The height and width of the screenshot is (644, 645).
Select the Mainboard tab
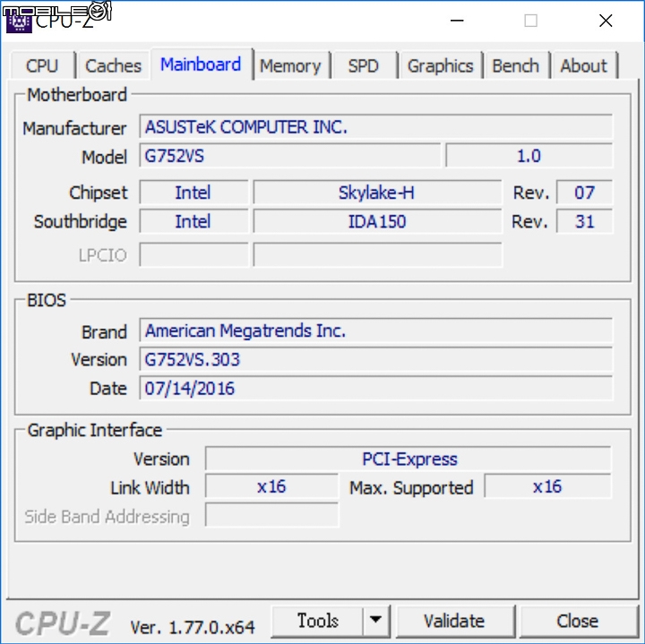202,64
